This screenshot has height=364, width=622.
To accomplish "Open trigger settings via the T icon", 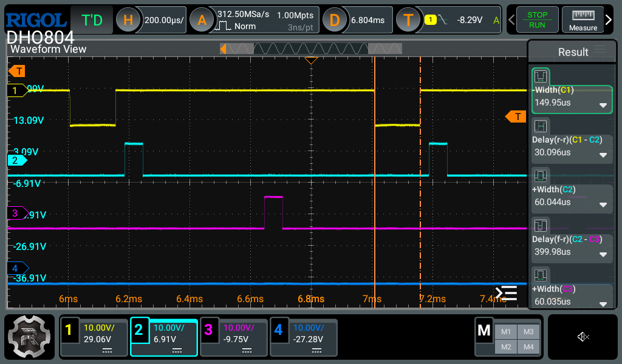I will [408, 20].
